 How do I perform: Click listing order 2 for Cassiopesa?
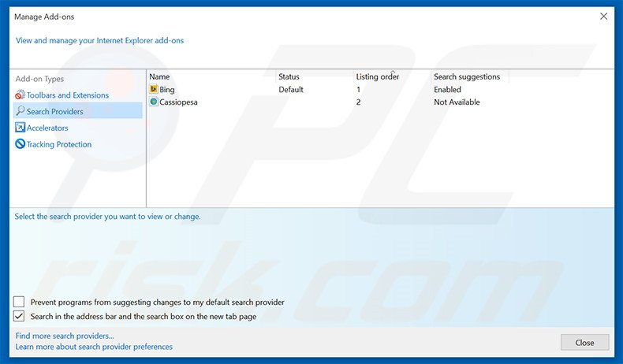pos(358,102)
